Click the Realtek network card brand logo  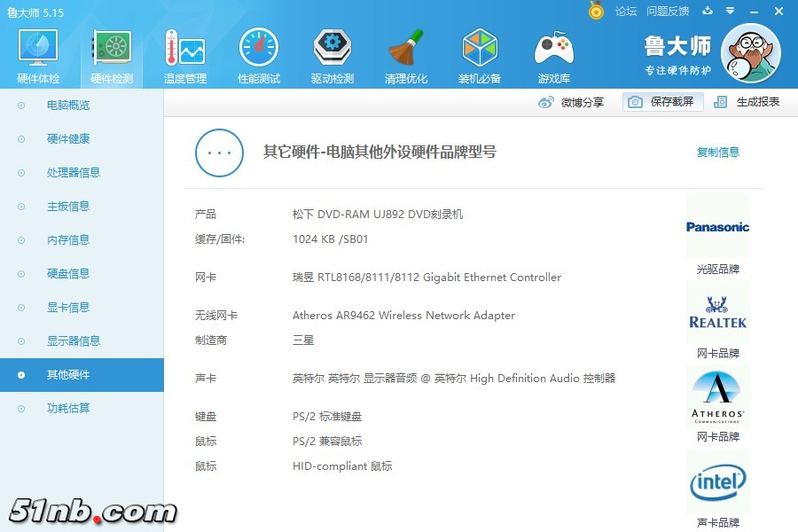pos(717,313)
